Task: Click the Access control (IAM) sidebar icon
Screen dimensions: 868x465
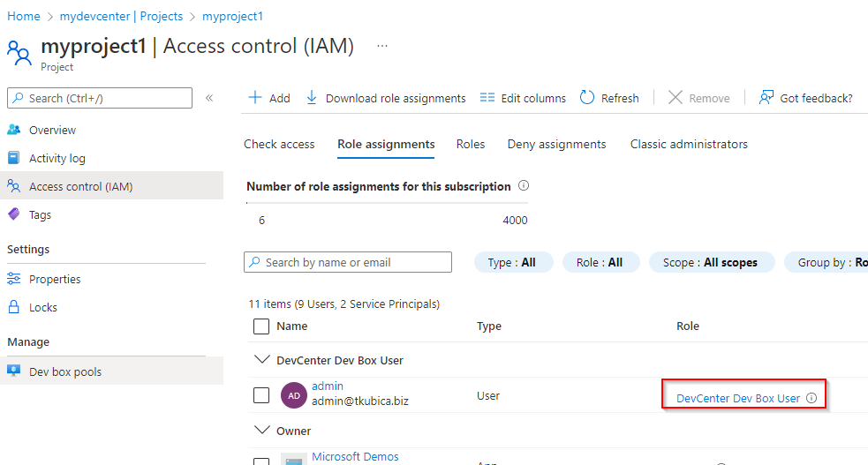Action: coord(14,186)
